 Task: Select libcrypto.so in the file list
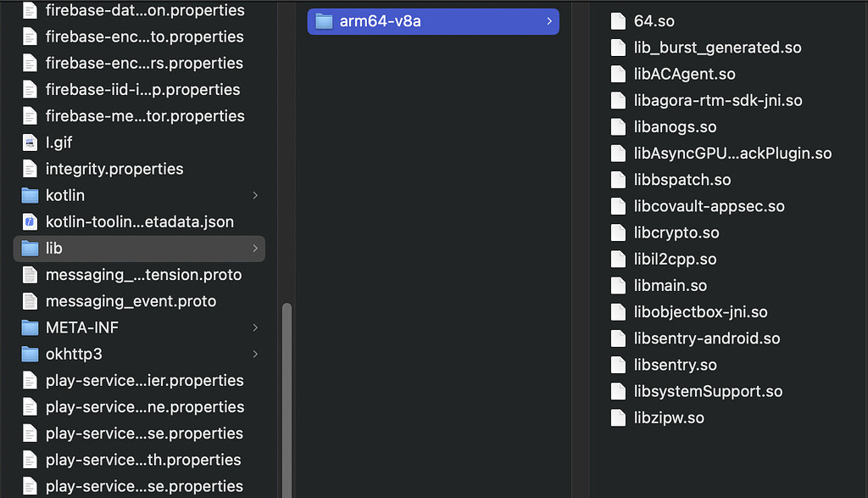[676, 232]
